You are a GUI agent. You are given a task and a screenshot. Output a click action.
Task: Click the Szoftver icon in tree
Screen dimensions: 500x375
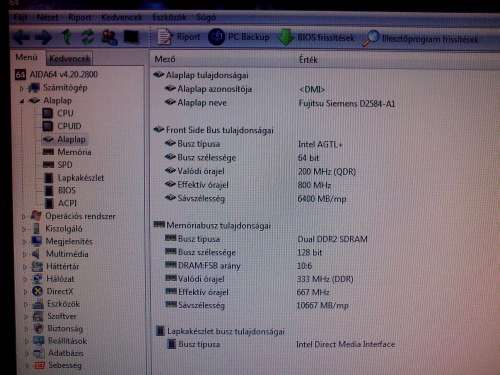tap(38, 316)
